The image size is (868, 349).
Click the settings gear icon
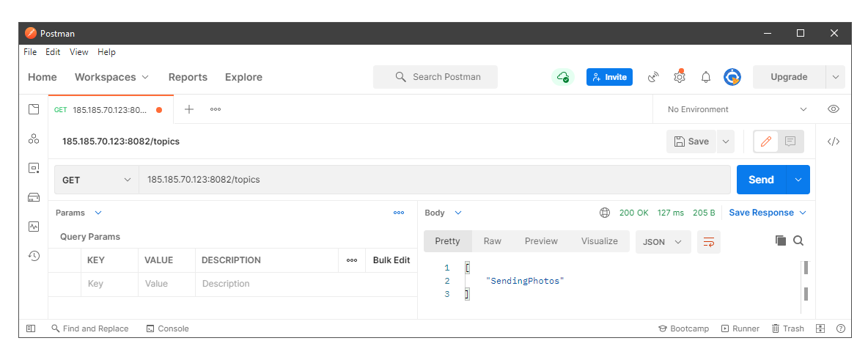(x=680, y=77)
